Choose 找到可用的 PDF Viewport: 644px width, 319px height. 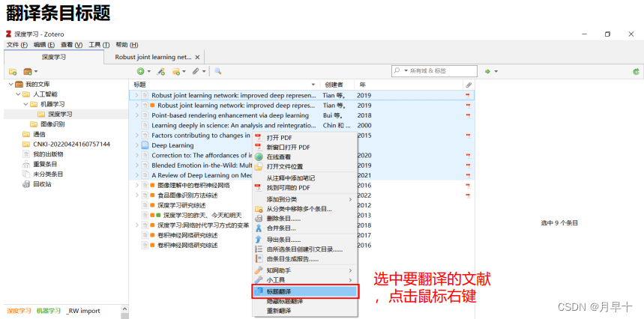click(304, 188)
